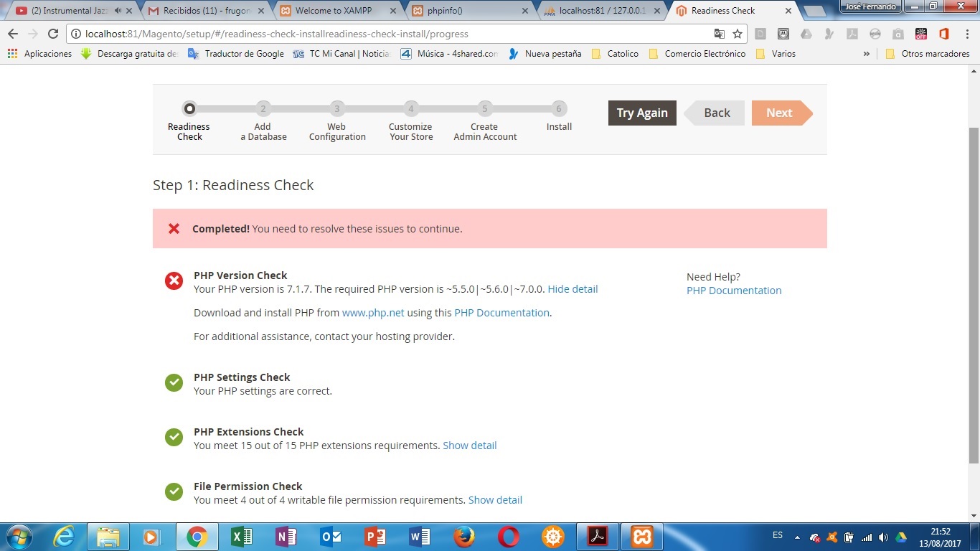Click the Try Again button
980x551 pixels.
coord(642,113)
